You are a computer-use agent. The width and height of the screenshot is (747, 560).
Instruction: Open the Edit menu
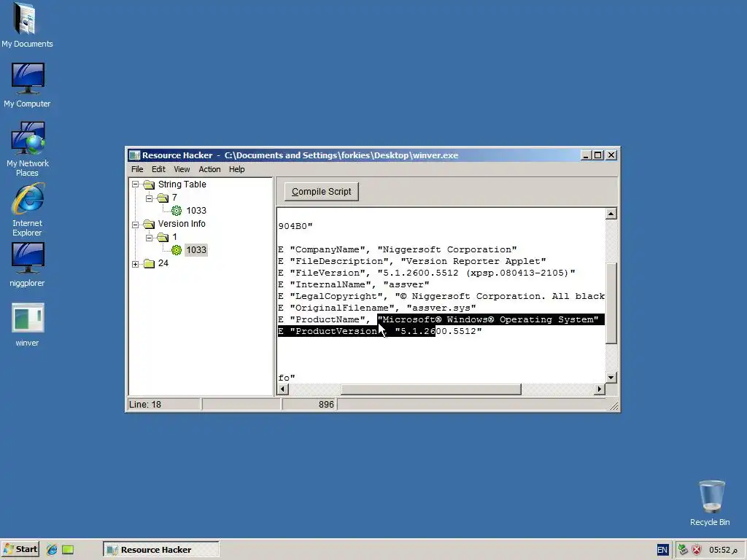pyautogui.click(x=158, y=169)
